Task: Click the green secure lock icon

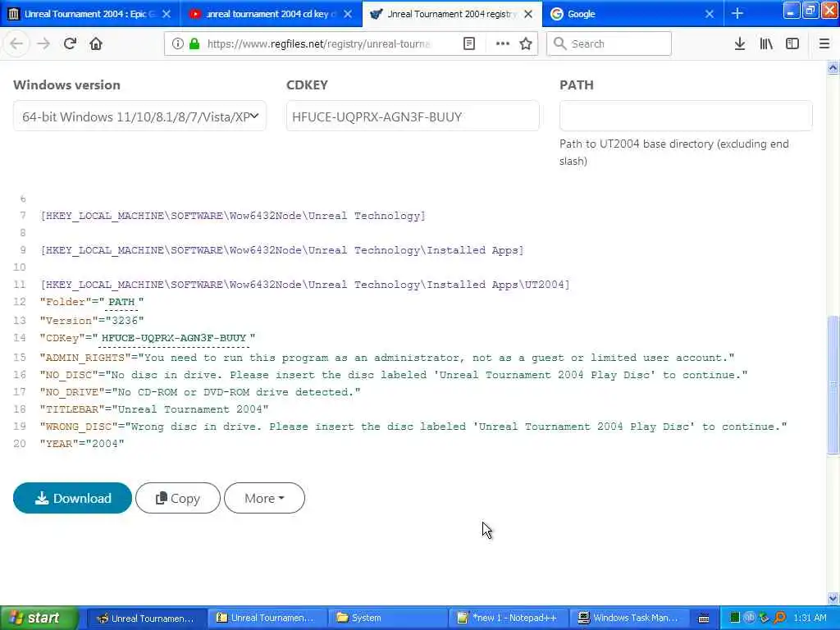Action: tap(194, 44)
